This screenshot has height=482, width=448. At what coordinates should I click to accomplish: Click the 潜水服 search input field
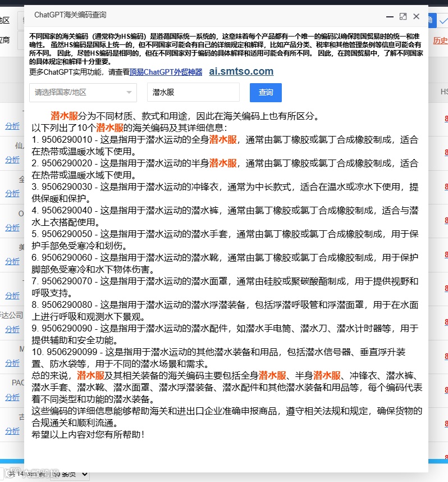pyautogui.click(x=193, y=92)
